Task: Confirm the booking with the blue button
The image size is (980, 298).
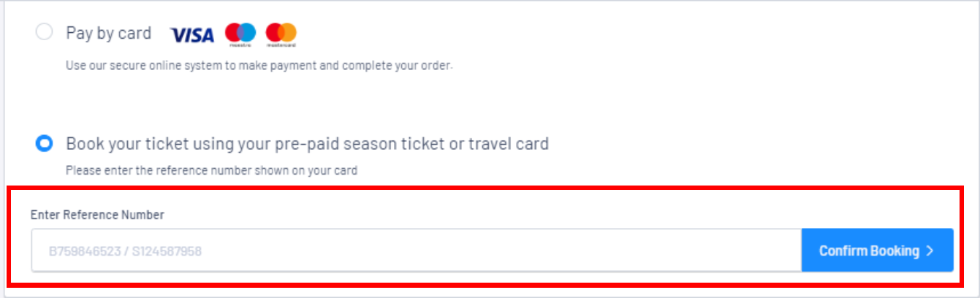Action: (x=877, y=251)
